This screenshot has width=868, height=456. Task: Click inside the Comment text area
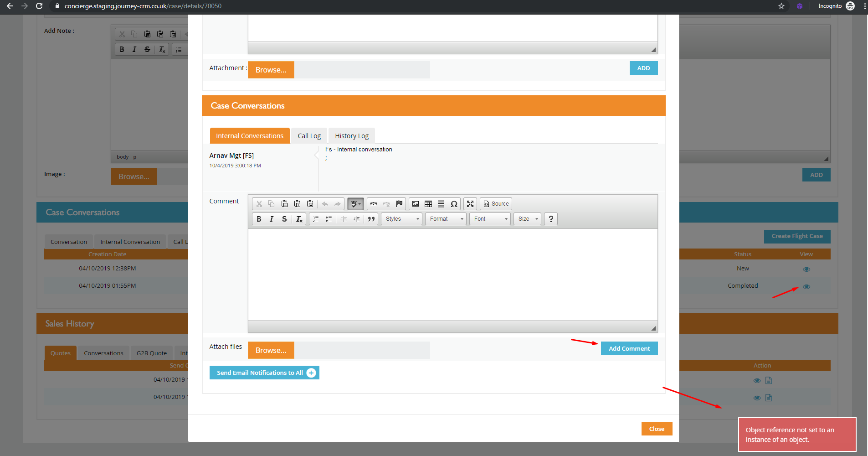pyautogui.click(x=452, y=274)
